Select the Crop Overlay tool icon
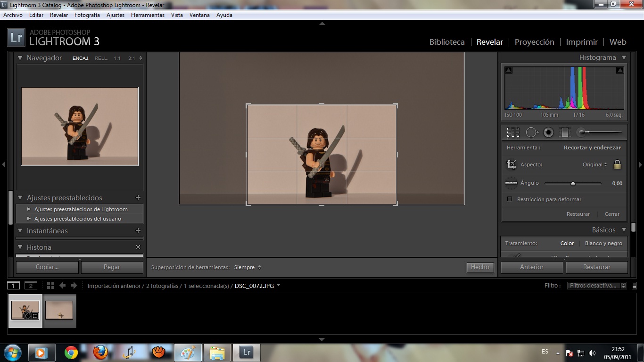This screenshot has width=644, height=362. [x=513, y=132]
